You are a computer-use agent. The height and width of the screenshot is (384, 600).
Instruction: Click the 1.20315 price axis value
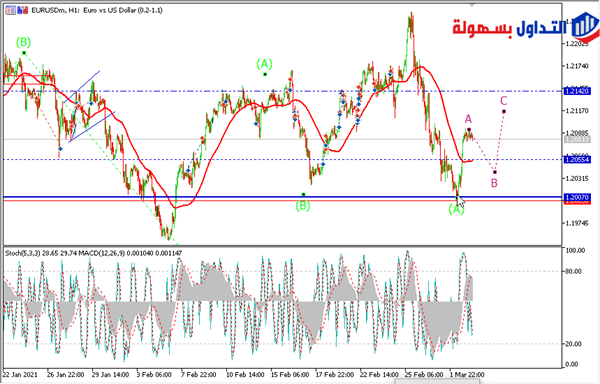(577, 178)
